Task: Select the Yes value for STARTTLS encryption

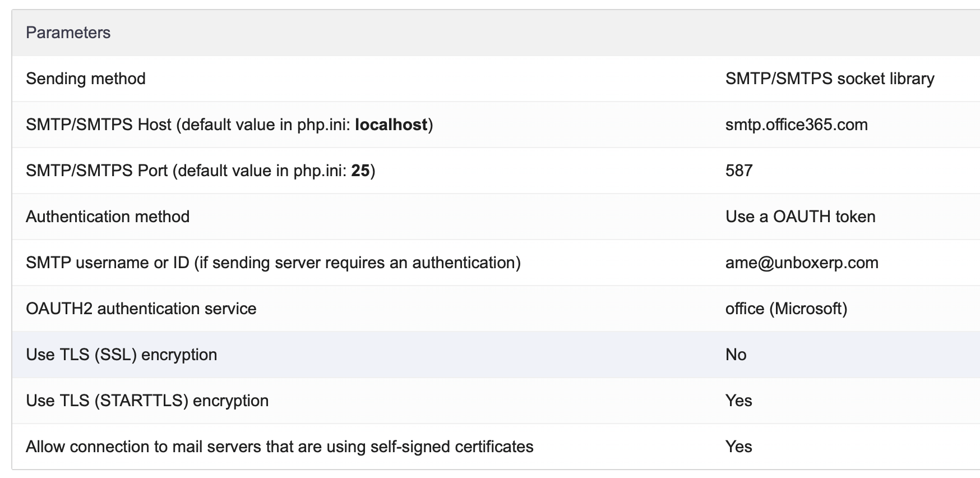Action: (x=738, y=401)
